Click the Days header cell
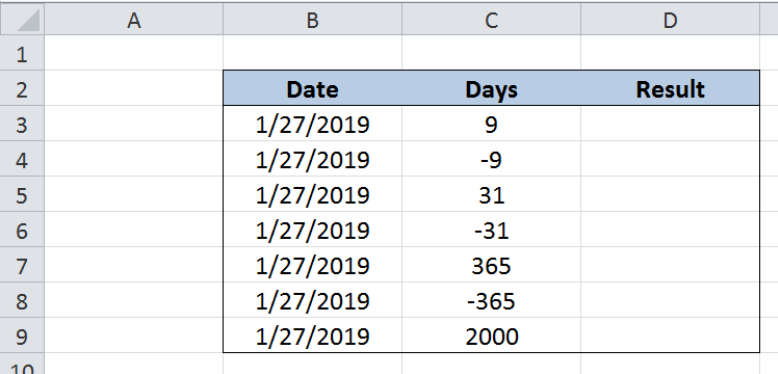Image resolution: width=778 pixels, height=374 pixels. coord(491,88)
